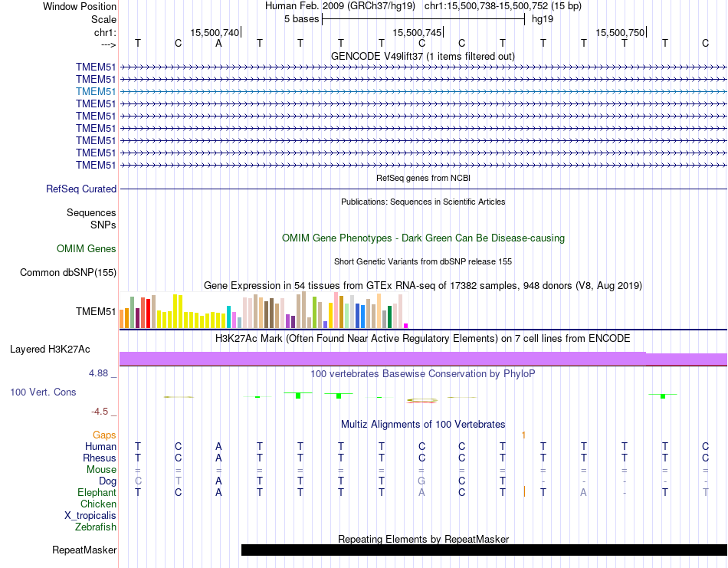Click the orange "Gaps" row label
This screenshot has height=568, width=728.
(104, 435)
